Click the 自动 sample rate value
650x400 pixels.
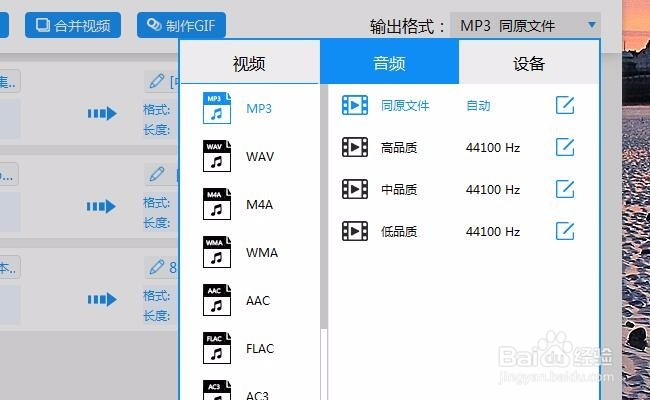pos(478,106)
